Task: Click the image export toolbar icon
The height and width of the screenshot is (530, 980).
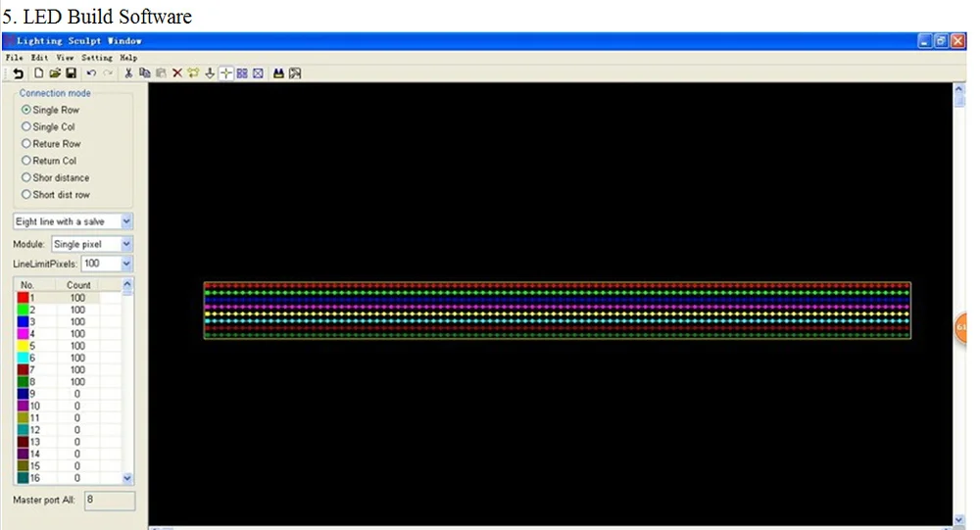Action: click(295, 73)
